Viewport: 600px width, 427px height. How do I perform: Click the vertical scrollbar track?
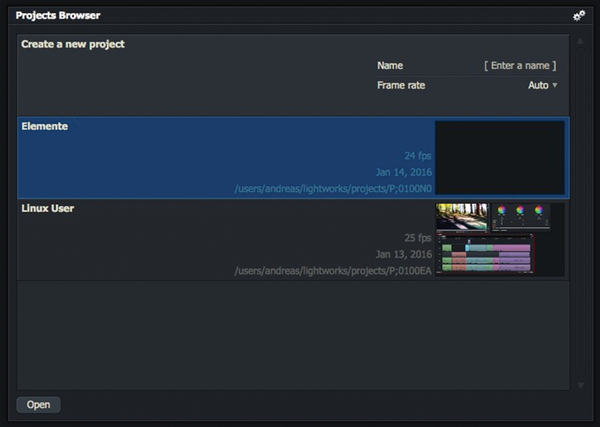click(580, 212)
